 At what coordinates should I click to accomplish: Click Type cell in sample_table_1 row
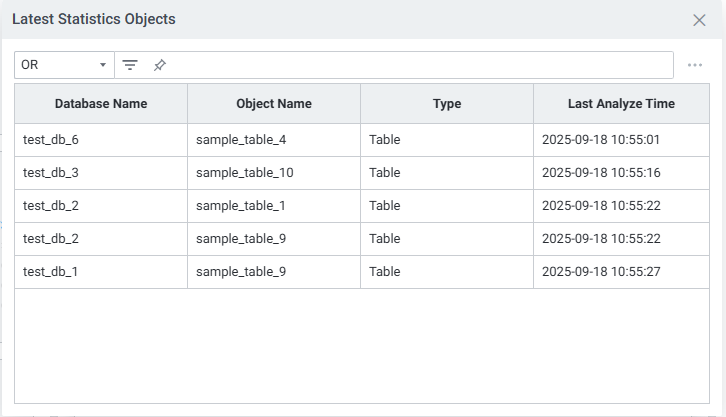(x=385, y=206)
